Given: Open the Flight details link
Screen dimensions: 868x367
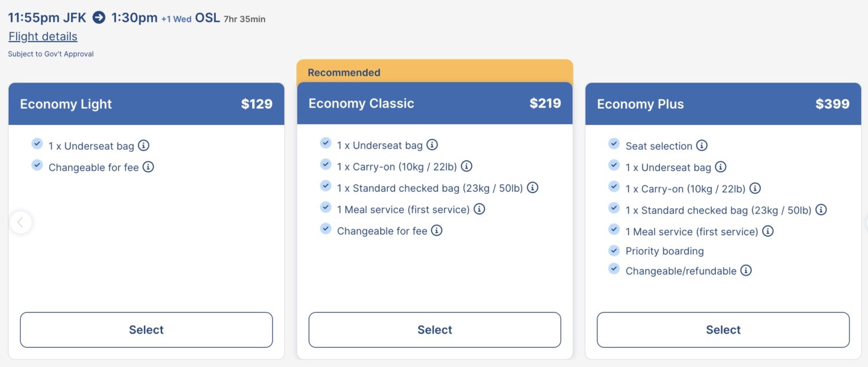Looking at the screenshot, I should tap(42, 36).
